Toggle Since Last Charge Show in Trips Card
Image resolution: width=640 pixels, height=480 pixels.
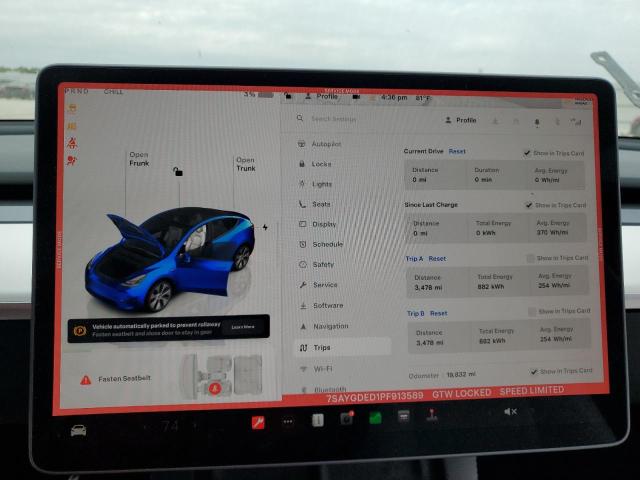coord(529,205)
